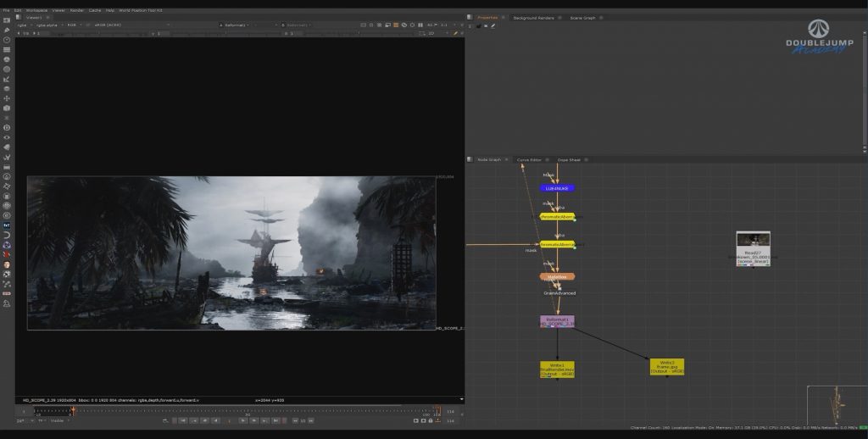Image resolution: width=868 pixels, height=439 pixels.
Task: Open the Color nodes menu
Action: pos(7,59)
